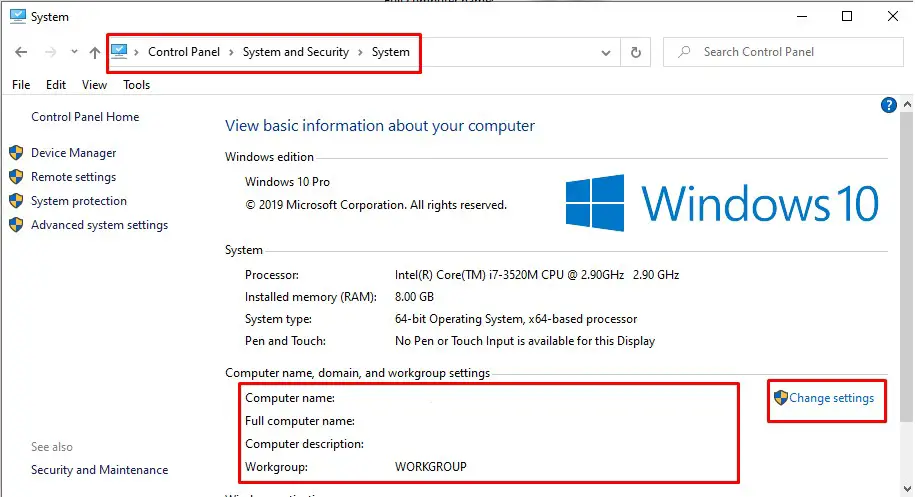915x497 pixels.
Task: Click the 8.00 GB installed memory value
Action: [414, 297]
